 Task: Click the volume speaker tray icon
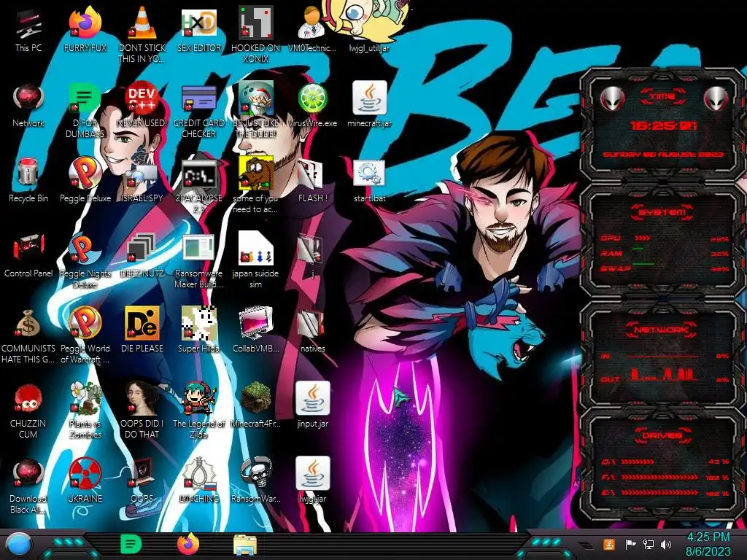[666, 544]
